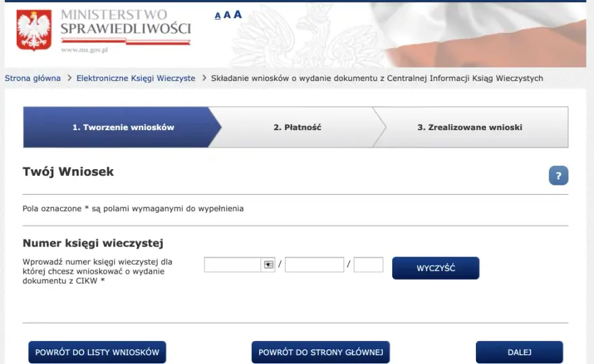Select the medium font size A
This screenshot has width=594, height=364.
pos(227,15)
